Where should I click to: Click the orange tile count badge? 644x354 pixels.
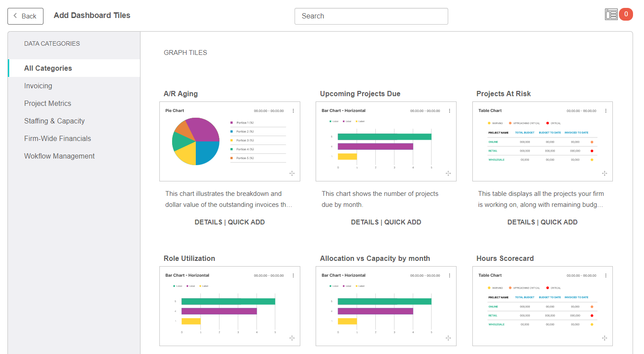coord(626,14)
